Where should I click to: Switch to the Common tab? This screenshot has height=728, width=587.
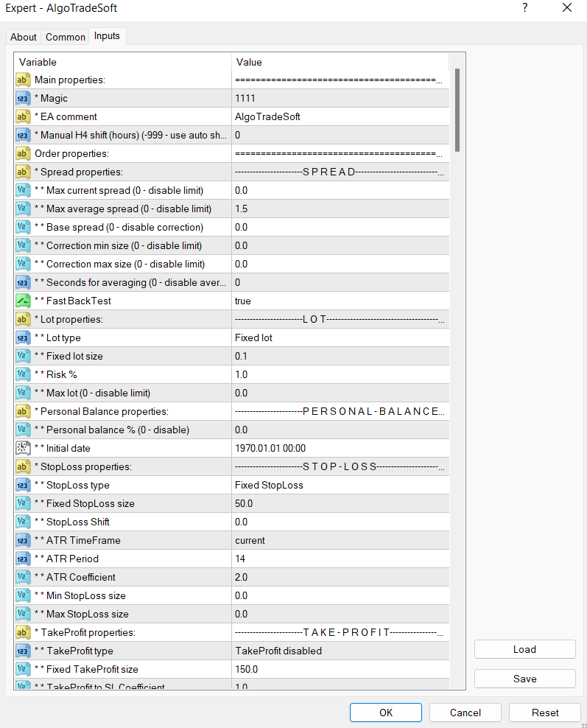66,37
